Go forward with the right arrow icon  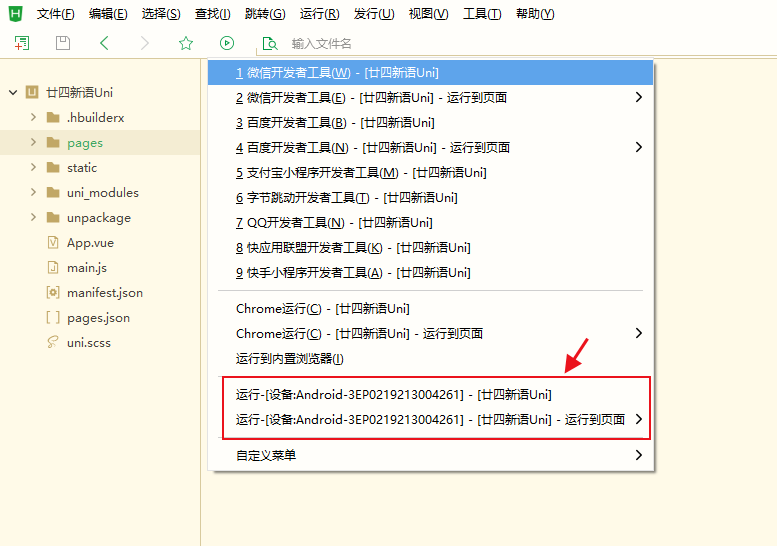[x=145, y=43]
